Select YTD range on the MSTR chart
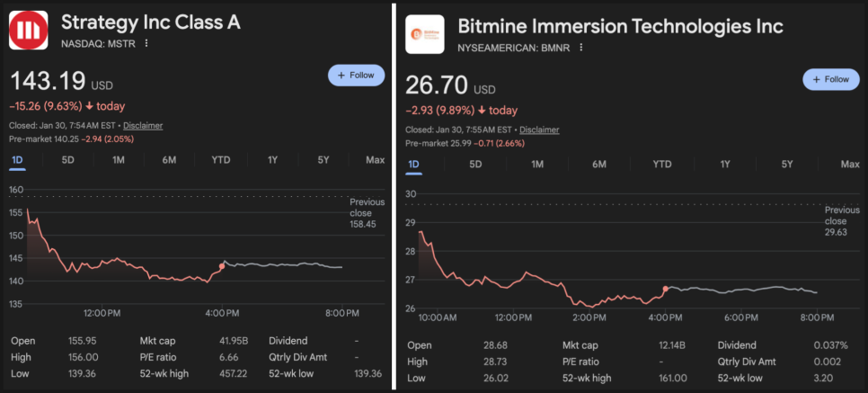 (x=220, y=160)
